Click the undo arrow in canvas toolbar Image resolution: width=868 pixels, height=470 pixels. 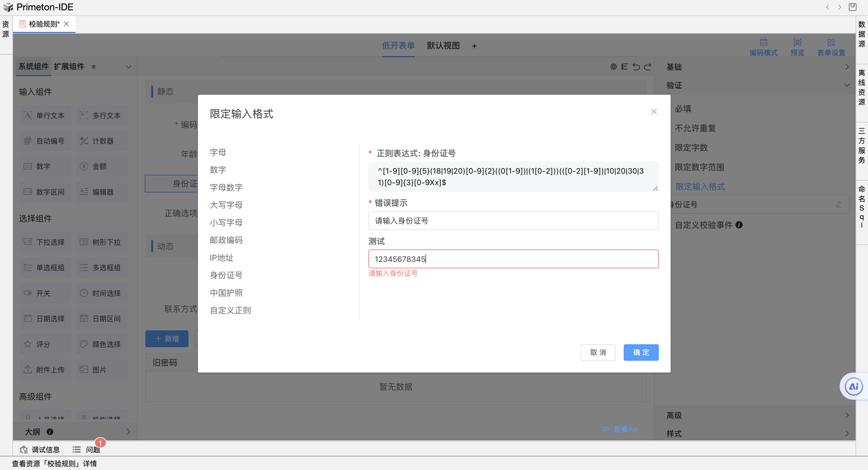636,67
